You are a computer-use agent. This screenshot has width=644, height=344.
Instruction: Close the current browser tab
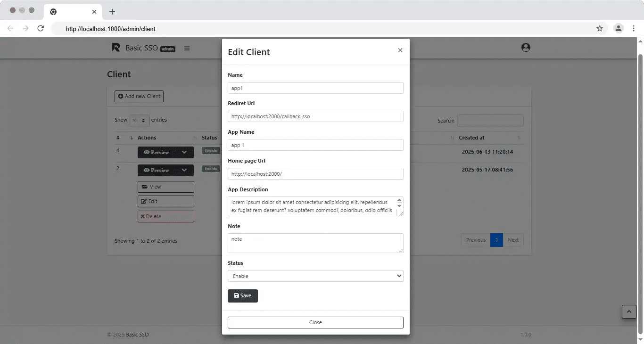pyautogui.click(x=94, y=12)
